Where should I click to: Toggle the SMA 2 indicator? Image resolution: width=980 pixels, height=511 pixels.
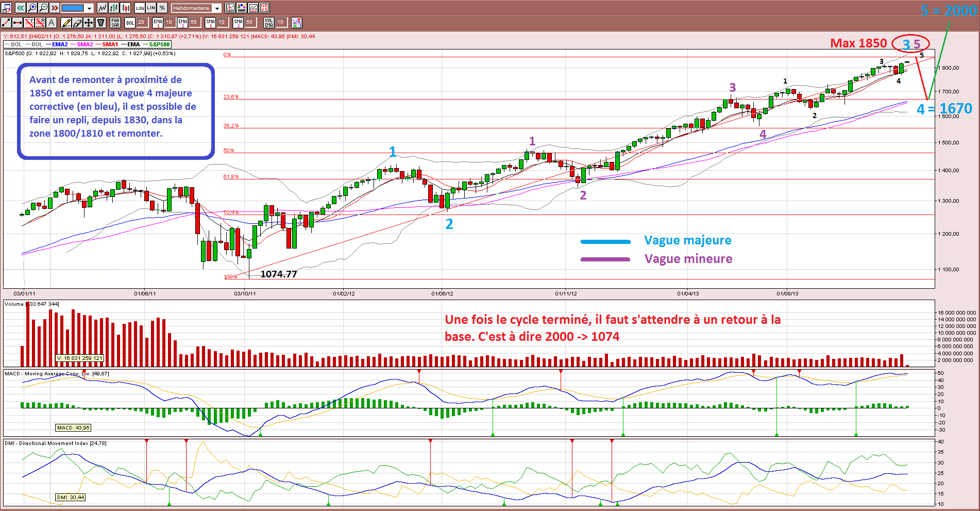pos(238,23)
